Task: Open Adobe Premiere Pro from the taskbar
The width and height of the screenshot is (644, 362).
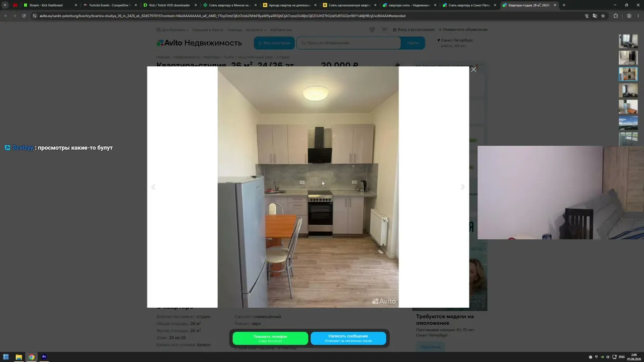Action: (x=44, y=357)
